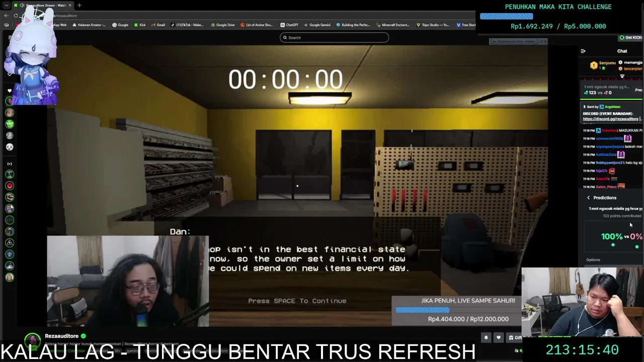Screen dimensions: 644x362
Task: Click faja27 username in chat
Action: (x=601, y=170)
